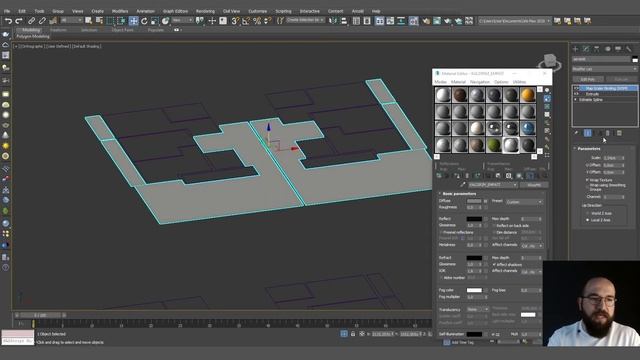Toggle the 3D Snaps icon

[x=235, y=21]
